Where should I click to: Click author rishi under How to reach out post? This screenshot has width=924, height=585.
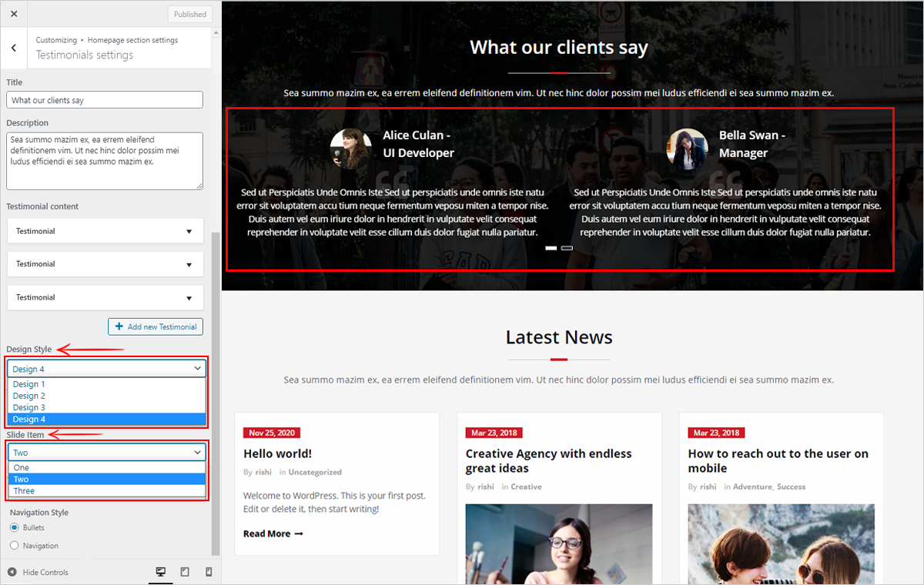tap(708, 486)
